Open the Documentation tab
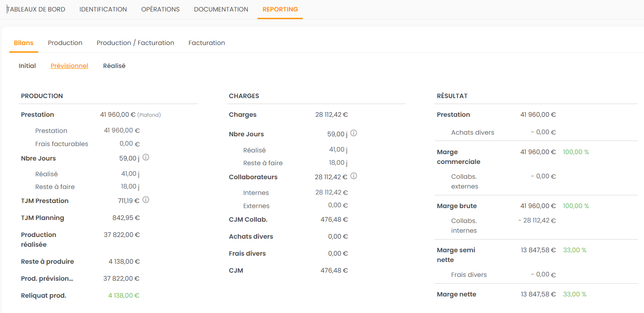This screenshot has width=644, height=313. [221, 9]
